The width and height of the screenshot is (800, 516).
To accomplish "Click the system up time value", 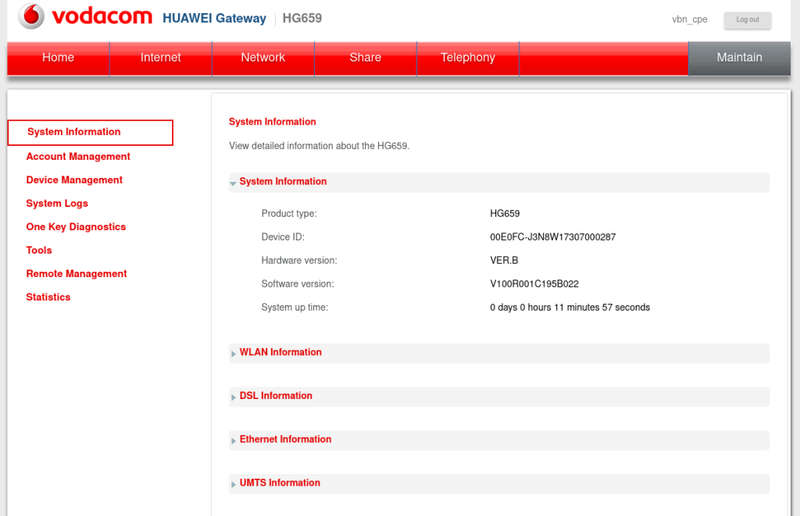I will [570, 307].
